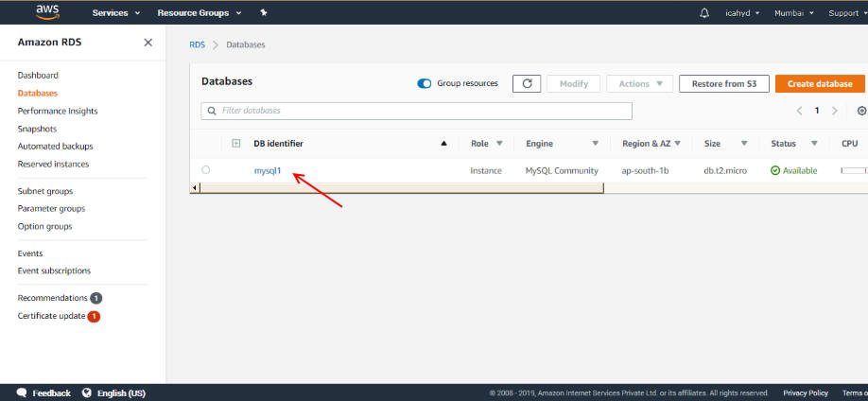Viewport: 868px width, 401px height.
Task: Click the horizontal scrollbar left arrow
Action: pyautogui.click(x=194, y=188)
